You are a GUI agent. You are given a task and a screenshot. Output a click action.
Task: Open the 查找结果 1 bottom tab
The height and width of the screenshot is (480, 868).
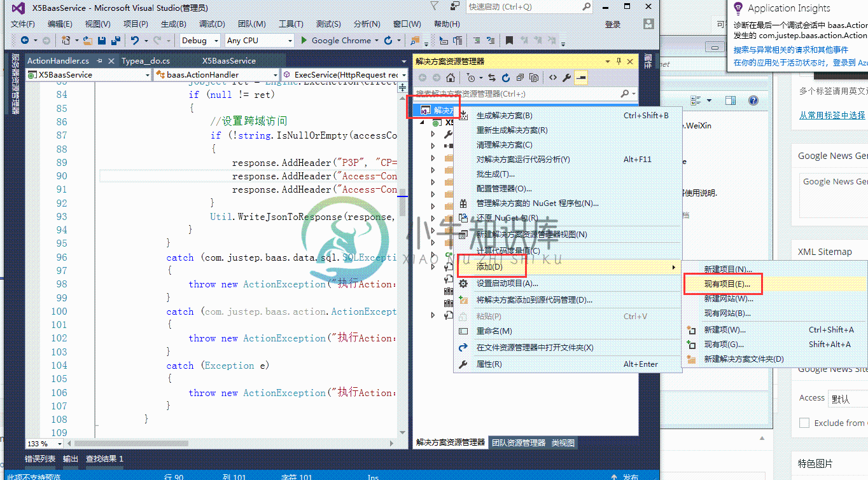[x=105, y=458]
